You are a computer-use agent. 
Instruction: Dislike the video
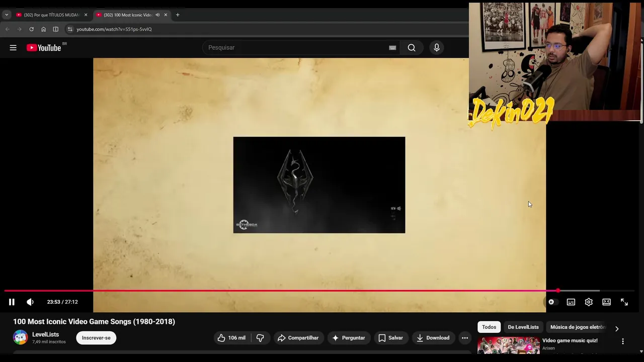(x=260, y=338)
